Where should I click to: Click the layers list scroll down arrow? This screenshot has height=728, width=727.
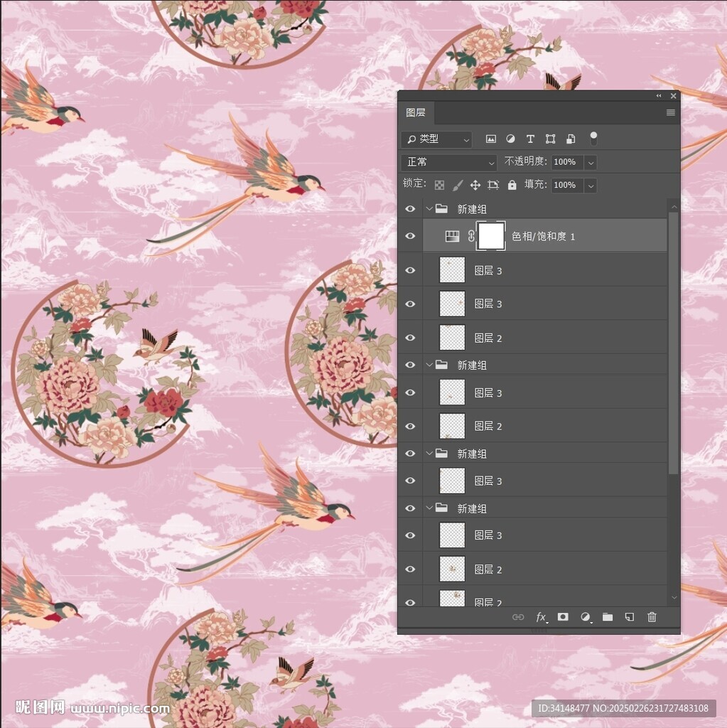674,597
